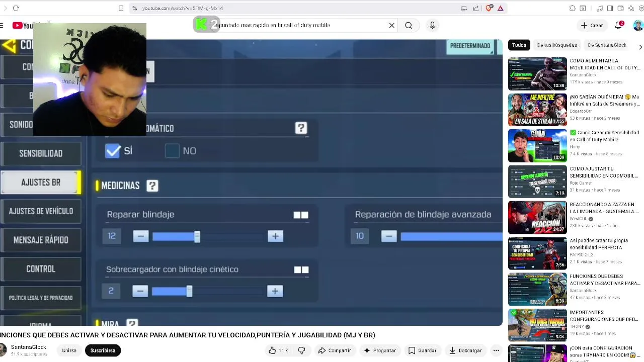
Task: Start voice search with microphone icon
Action: 432,25
